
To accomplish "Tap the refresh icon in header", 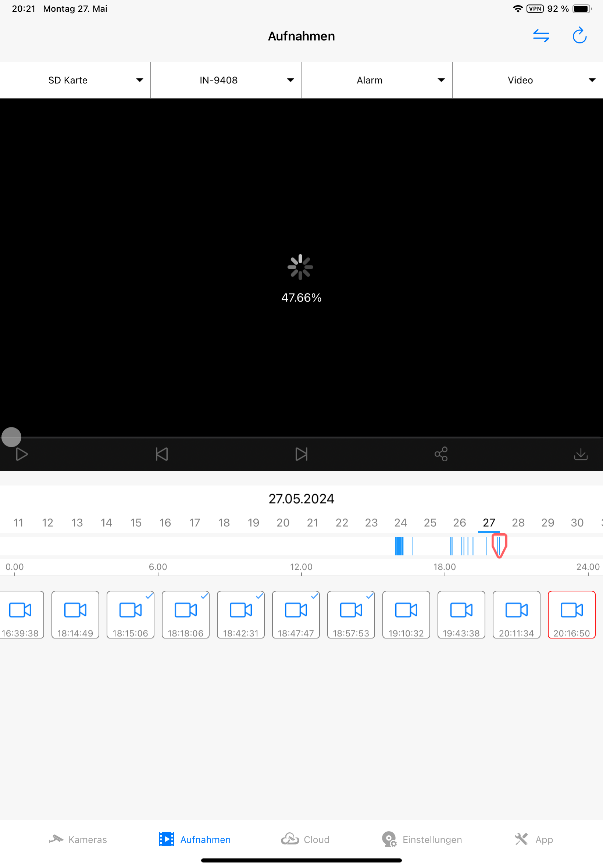I will click(x=579, y=36).
